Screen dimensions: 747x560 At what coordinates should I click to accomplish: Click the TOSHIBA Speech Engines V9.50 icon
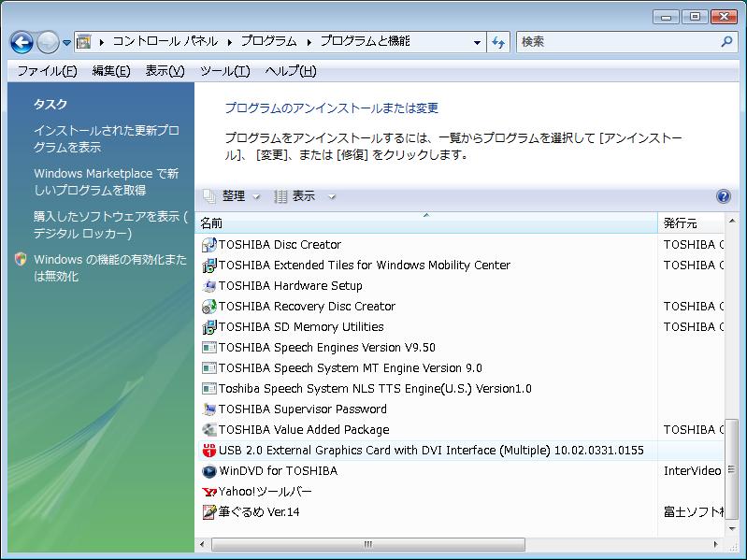pos(209,348)
